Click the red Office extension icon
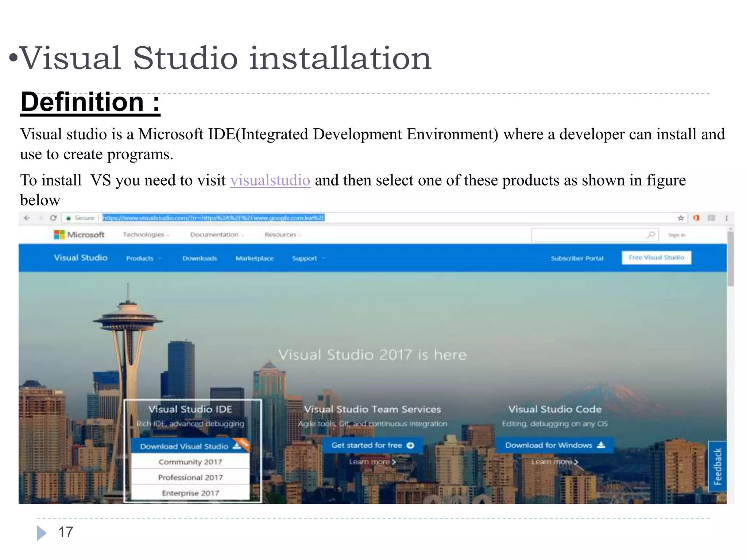 pyautogui.click(x=696, y=218)
